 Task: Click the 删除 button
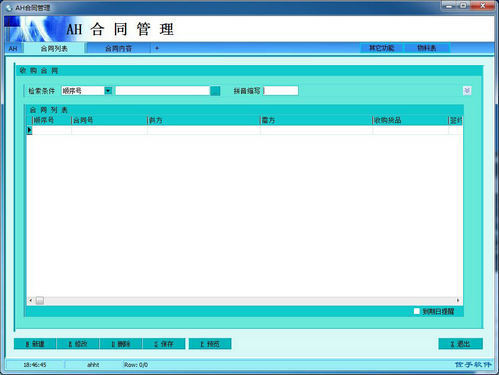(121, 344)
